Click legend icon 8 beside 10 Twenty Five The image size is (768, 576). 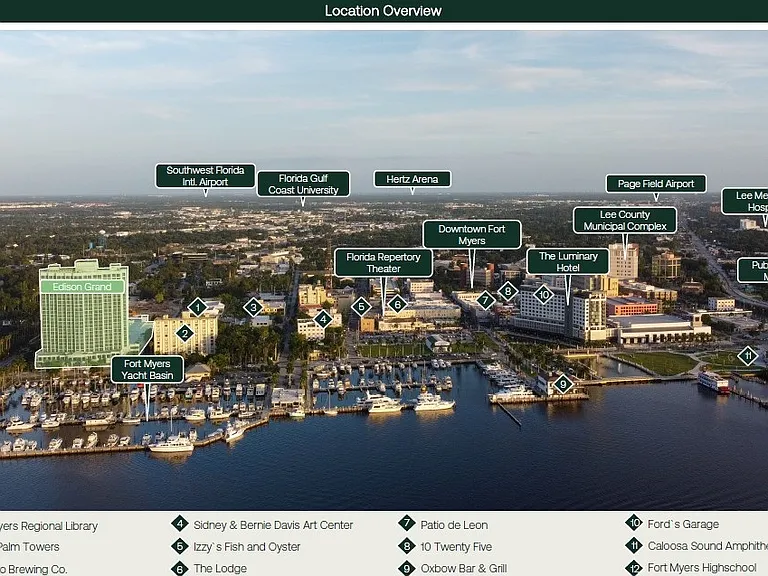pyautogui.click(x=407, y=546)
